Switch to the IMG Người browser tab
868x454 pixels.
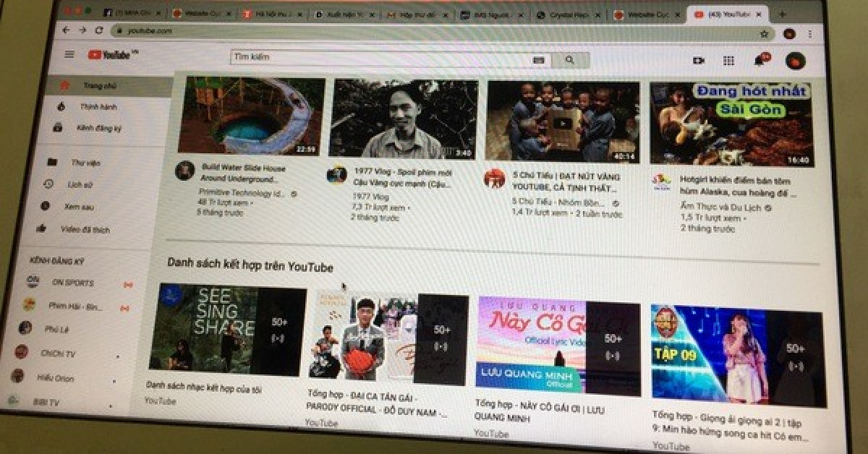click(492, 14)
